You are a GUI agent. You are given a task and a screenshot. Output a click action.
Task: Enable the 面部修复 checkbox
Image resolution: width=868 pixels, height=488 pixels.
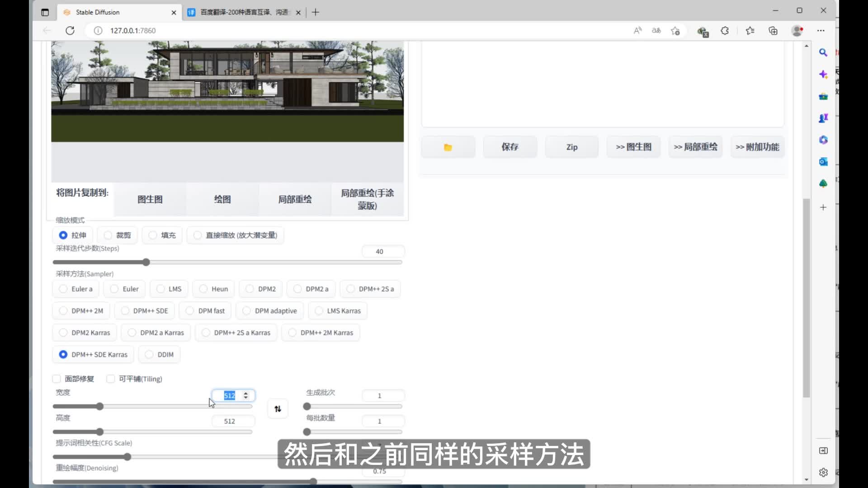[x=57, y=379]
